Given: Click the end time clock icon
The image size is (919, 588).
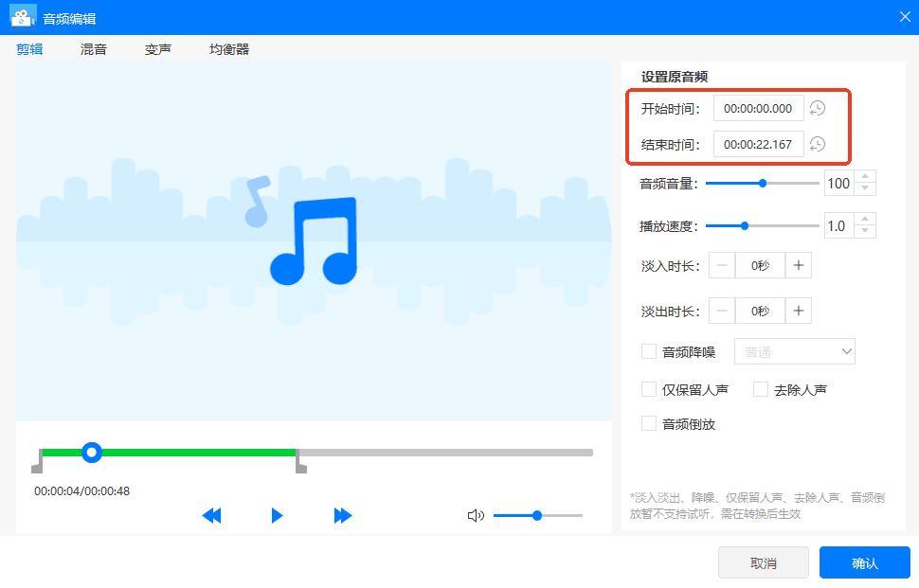Looking at the screenshot, I should coord(817,144).
